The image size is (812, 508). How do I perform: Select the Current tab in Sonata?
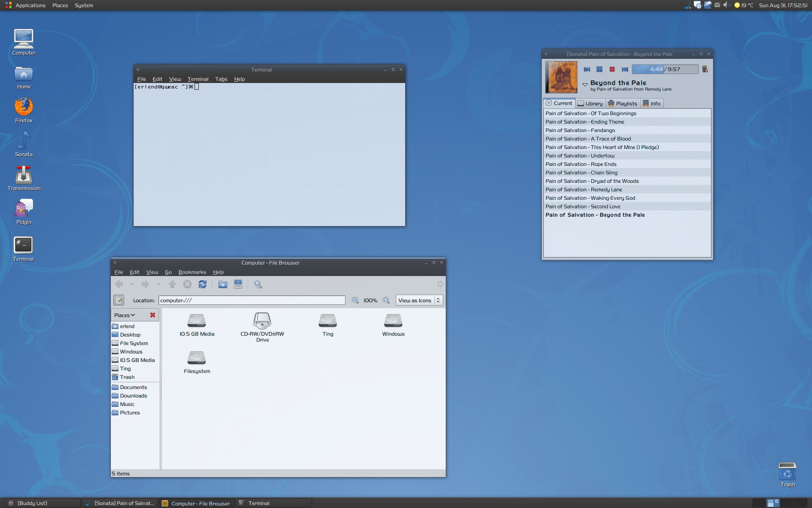559,103
